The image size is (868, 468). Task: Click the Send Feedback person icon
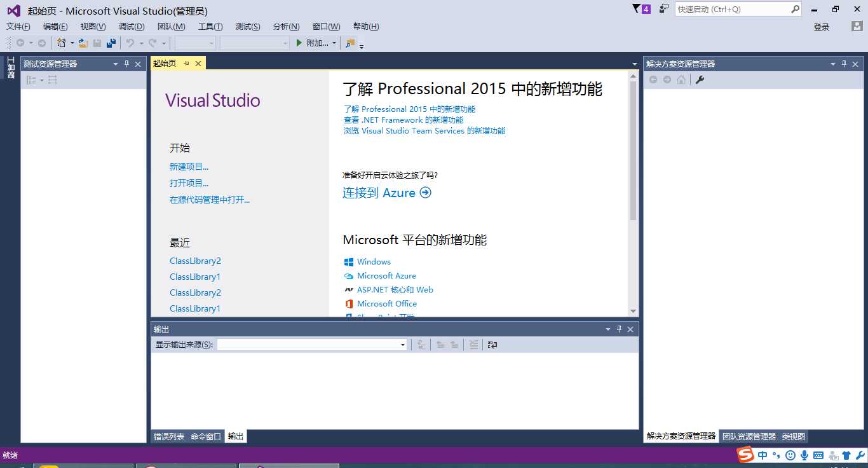664,9
